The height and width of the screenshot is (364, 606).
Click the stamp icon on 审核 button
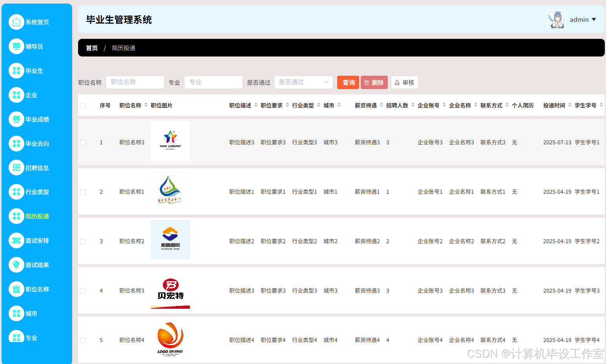tap(397, 83)
